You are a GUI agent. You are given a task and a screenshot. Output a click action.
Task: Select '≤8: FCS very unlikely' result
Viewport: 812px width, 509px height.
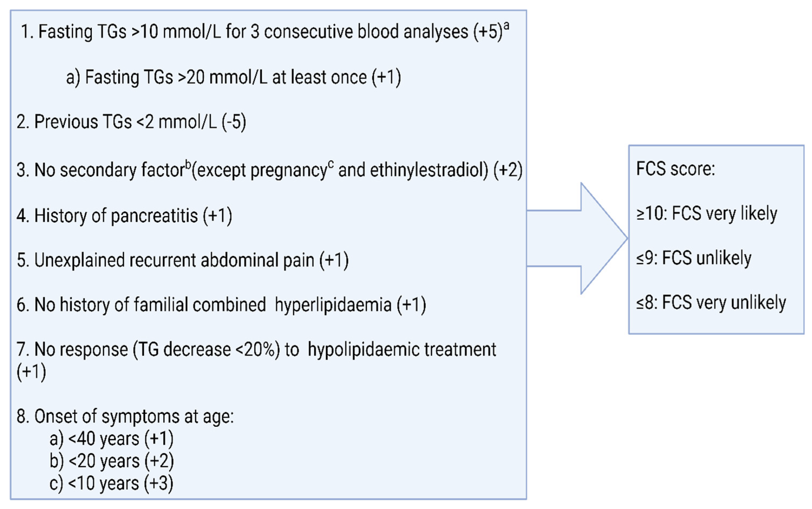pos(711,303)
